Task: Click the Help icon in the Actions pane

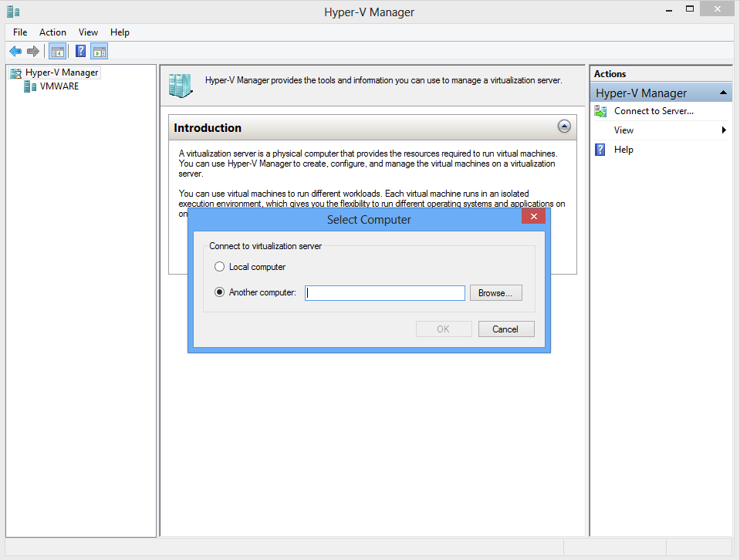Action: click(600, 150)
